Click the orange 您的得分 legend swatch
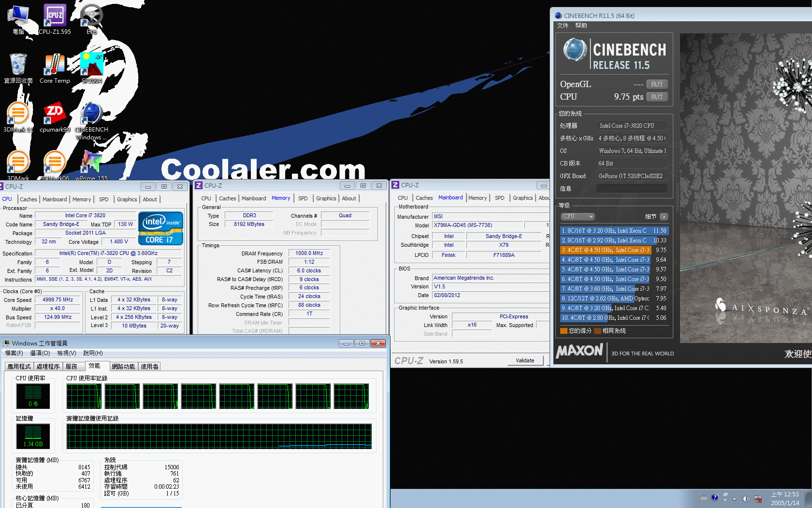Viewport: 812px width, 508px height. point(564,331)
